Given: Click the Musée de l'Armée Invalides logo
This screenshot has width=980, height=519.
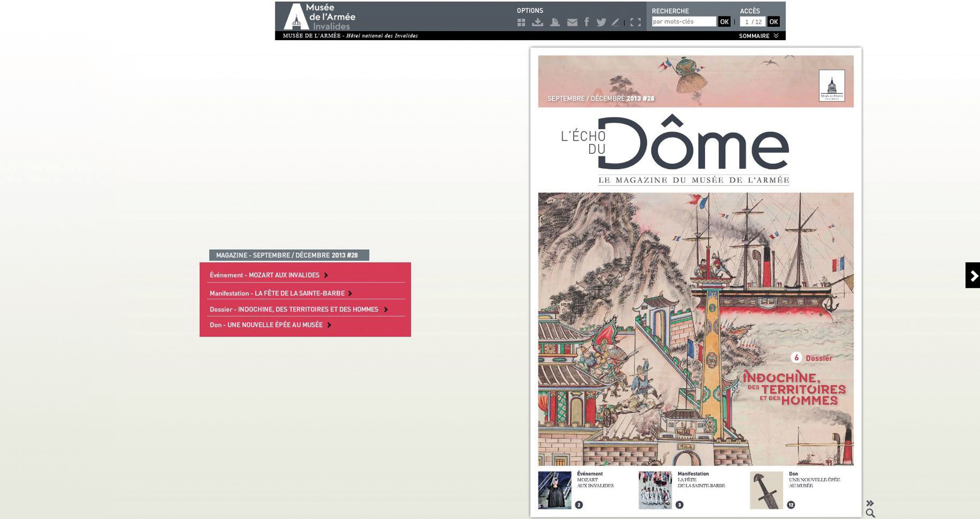Looking at the screenshot, I should (319, 17).
